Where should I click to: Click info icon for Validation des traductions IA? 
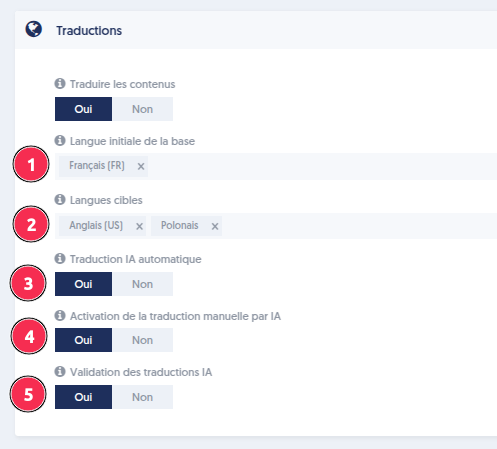tap(60, 371)
